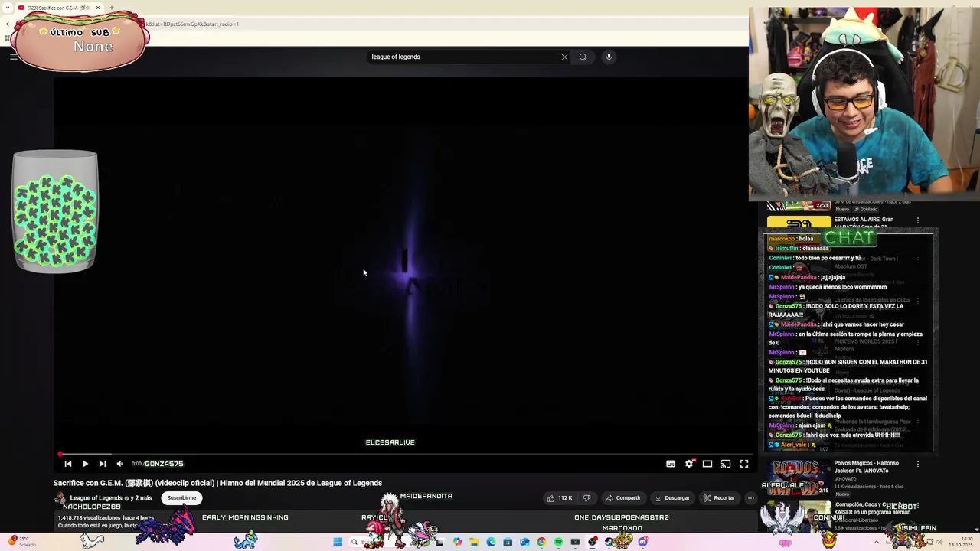Open player settings gear
980x551 pixels.
(689, 464)
